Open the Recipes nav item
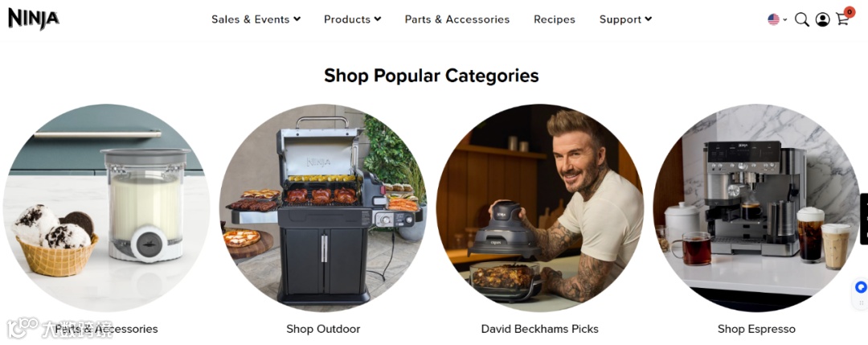Viewport: 868px width, 345px height. pos(554,19)
